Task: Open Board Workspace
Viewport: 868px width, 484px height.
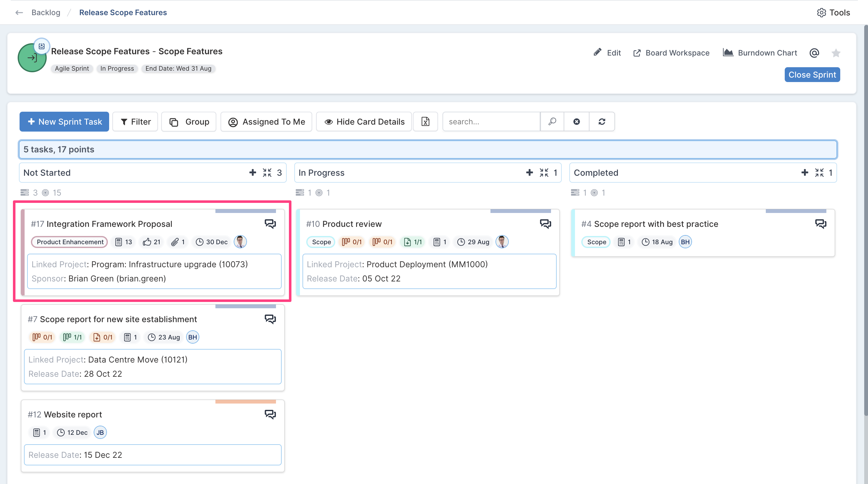Action: pyautogui.click(x=671, y=53)
